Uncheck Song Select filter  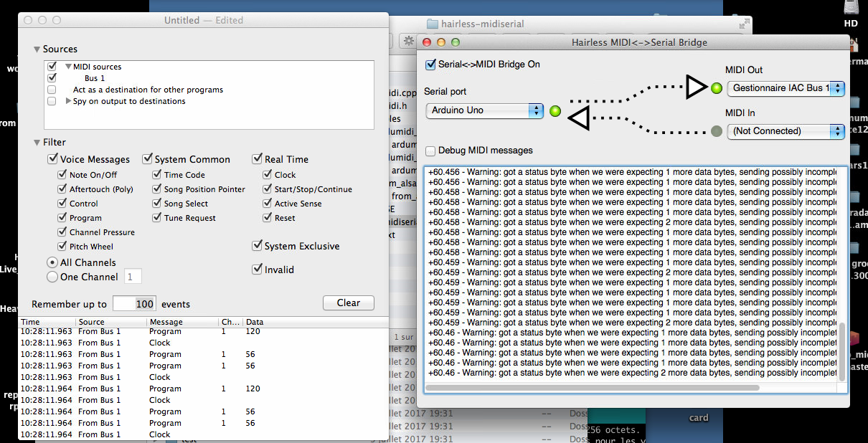157,203
